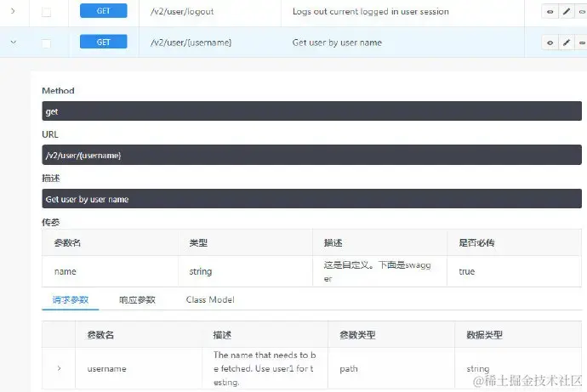This screenshot has height=392, width=587.
Task: View details of the /v2/user/logout row
Action: click(550, 12)
